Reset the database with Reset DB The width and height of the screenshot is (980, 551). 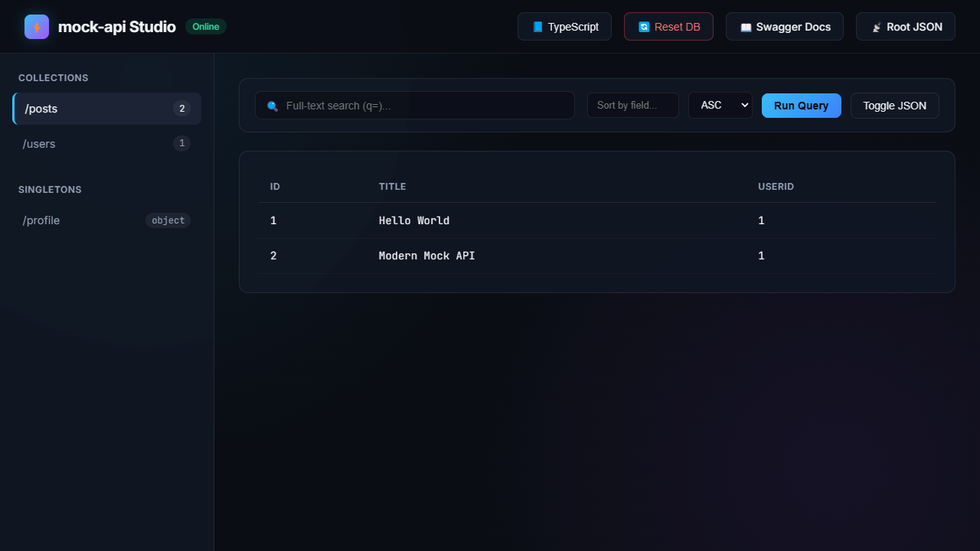(x=668, y=27)
